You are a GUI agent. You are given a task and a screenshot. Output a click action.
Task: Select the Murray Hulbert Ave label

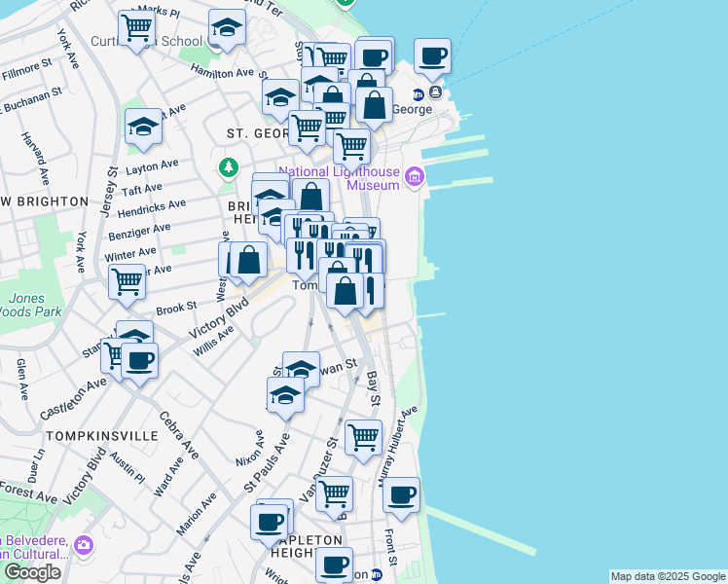pyautogui.click(x=397, y=447)
